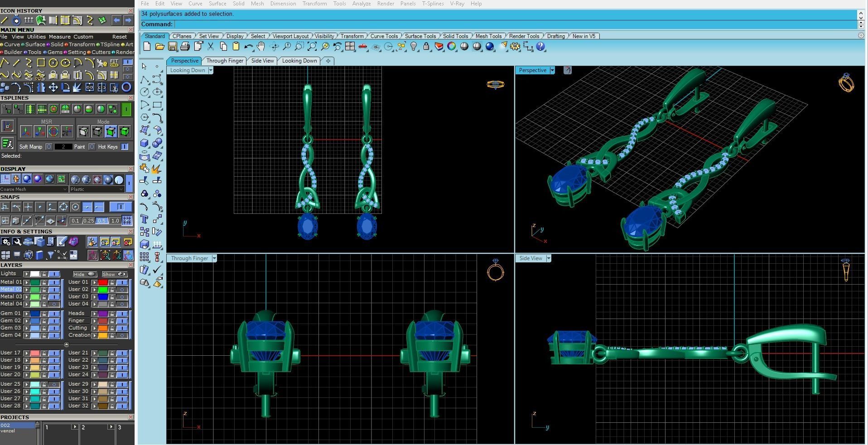Click the forward arrow in Icon History
The image size is (868, 445).
[x=128, y=20]
